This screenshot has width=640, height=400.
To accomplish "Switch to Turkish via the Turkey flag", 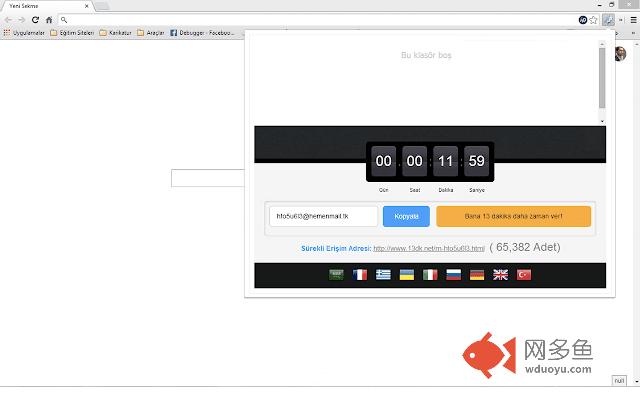I will pos(523,274).
